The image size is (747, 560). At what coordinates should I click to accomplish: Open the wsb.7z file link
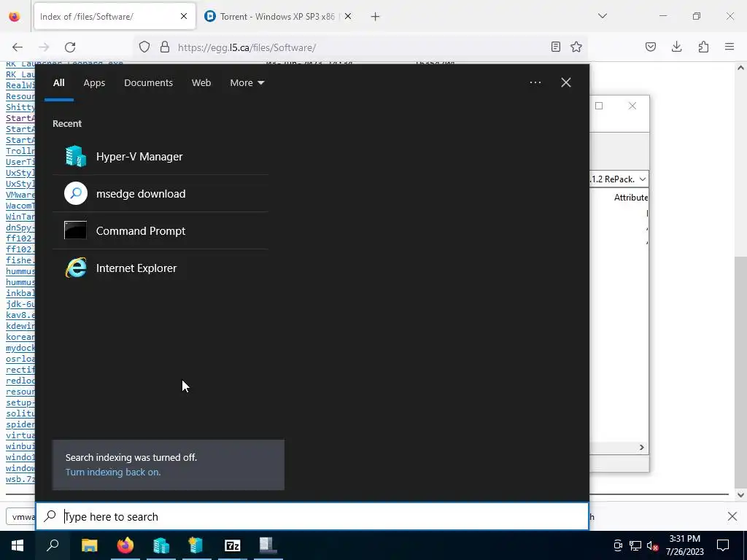[x=20, y=479]
